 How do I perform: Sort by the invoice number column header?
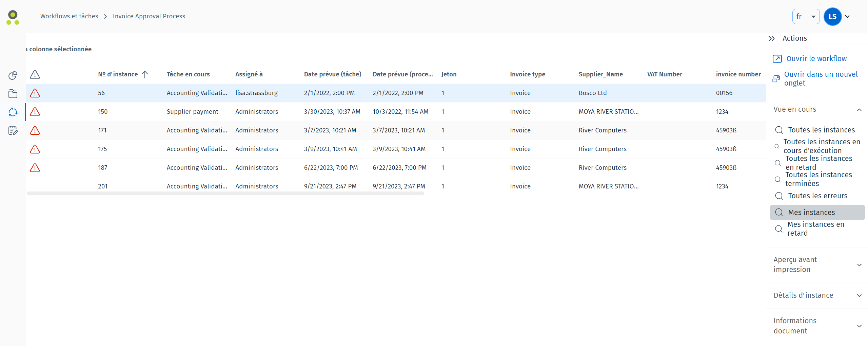pos(738,74)
